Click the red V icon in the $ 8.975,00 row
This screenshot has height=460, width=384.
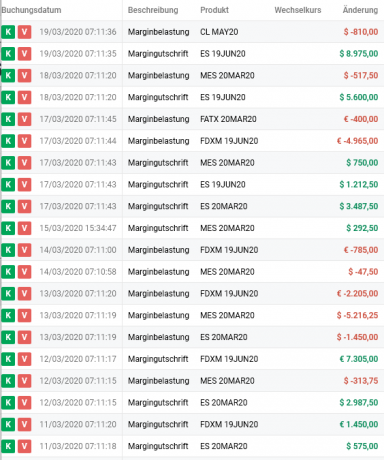(x=24, y=54)
